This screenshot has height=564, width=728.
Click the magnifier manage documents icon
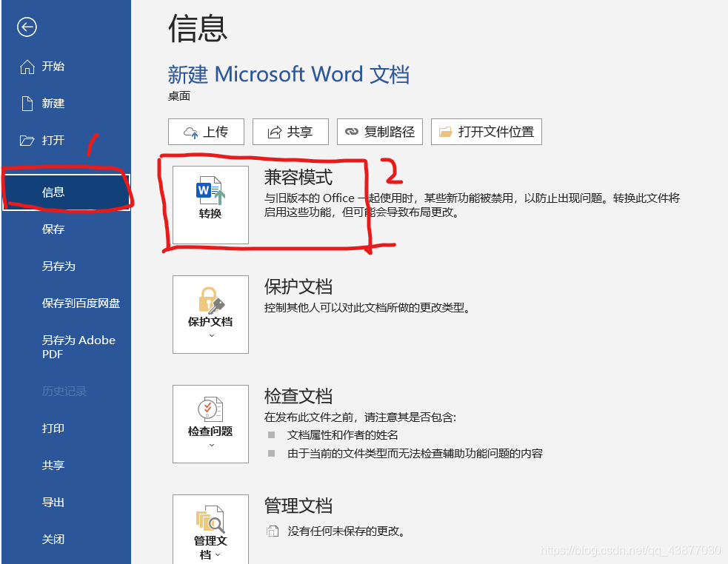(210, 519)
